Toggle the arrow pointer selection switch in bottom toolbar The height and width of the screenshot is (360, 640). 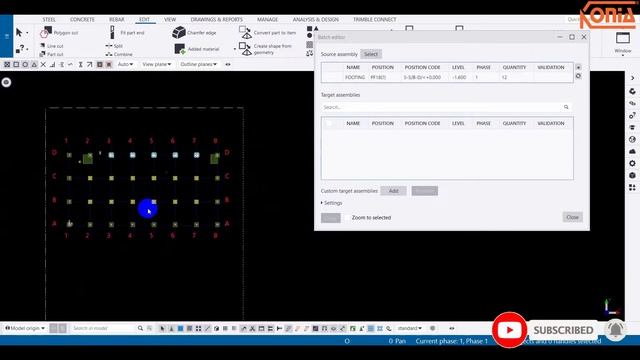coord(162,328)
